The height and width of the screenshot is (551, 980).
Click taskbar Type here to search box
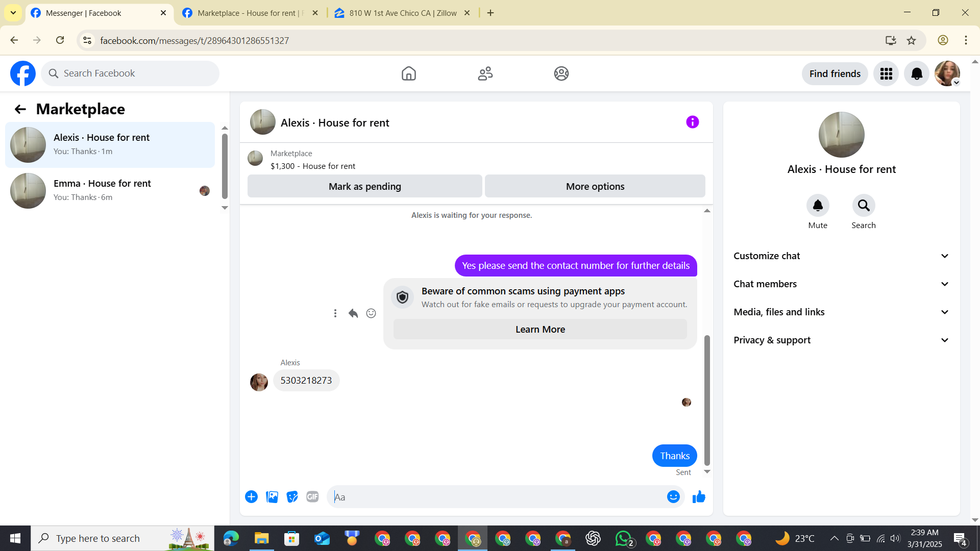coord(122,538)
